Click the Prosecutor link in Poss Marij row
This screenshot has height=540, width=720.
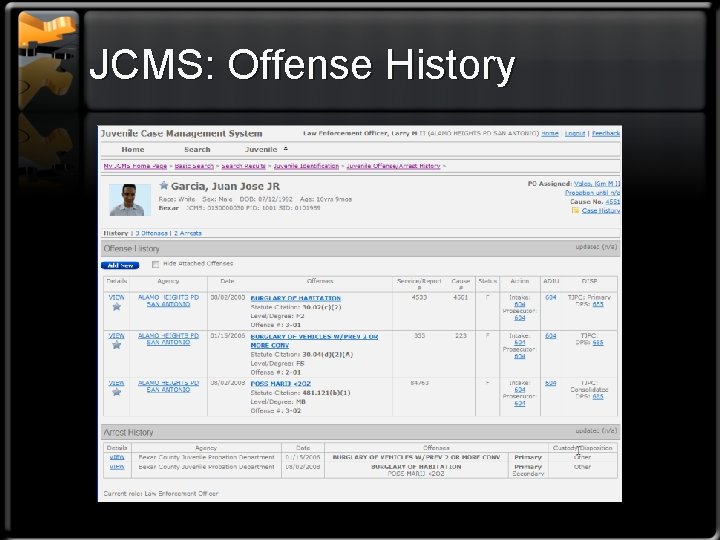(x=519, y=404)
